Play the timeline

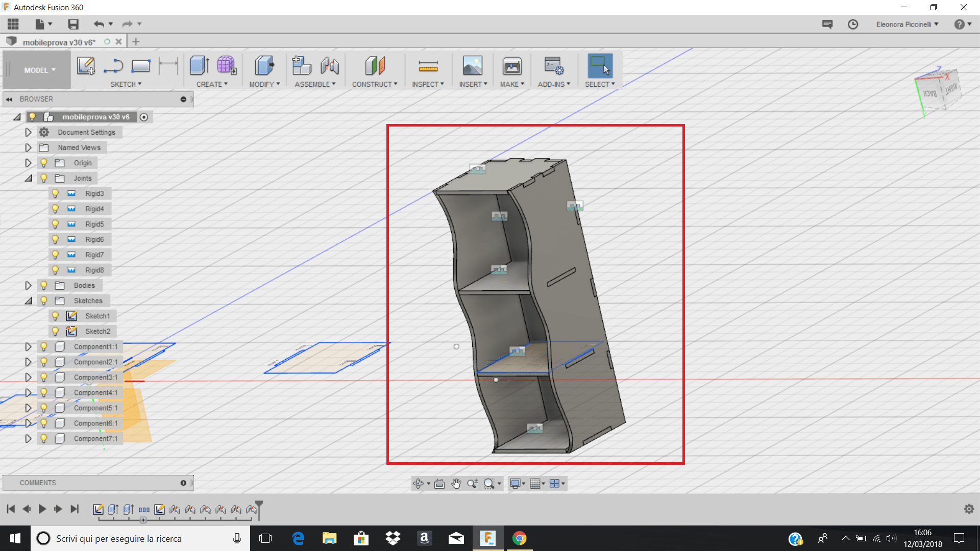tap(42, 509)
